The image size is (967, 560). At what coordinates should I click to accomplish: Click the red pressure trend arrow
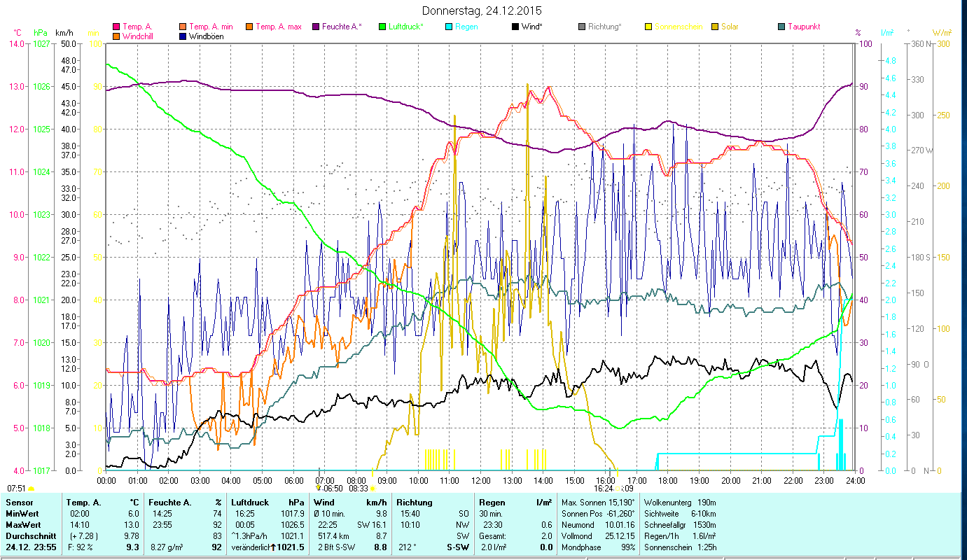[274, 547]
